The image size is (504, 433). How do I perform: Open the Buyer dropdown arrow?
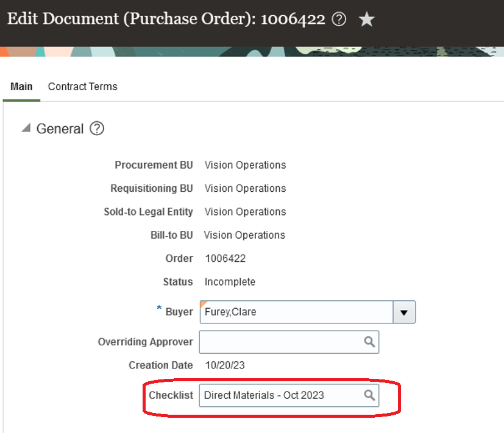pos(404,312)
